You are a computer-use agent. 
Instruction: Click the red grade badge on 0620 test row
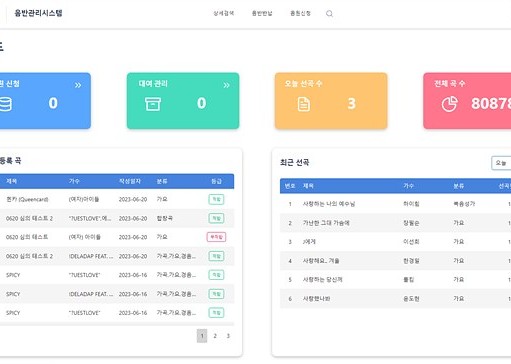click(216, 237)
